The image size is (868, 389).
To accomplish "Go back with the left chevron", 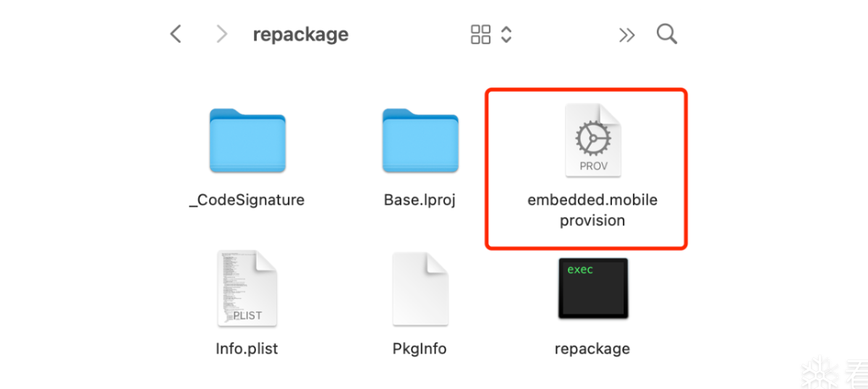I will [176, 34].
